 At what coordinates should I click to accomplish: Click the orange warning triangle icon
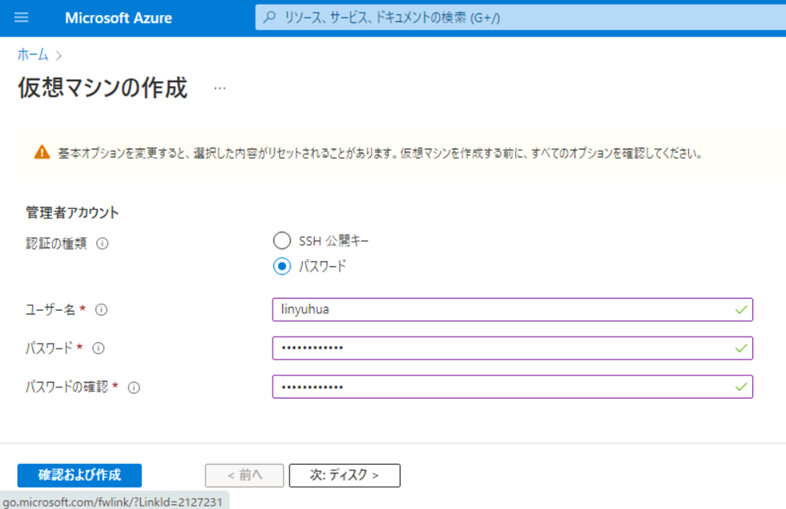pos(42,152)
